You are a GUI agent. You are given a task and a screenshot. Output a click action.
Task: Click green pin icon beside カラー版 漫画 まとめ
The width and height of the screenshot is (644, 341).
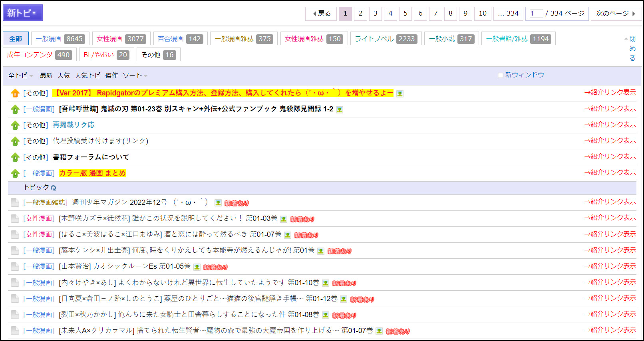(x=15, y=173)
